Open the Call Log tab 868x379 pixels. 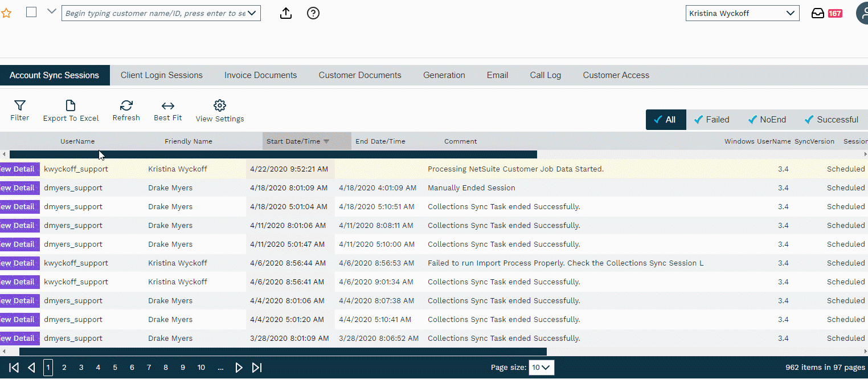point(545,75)
